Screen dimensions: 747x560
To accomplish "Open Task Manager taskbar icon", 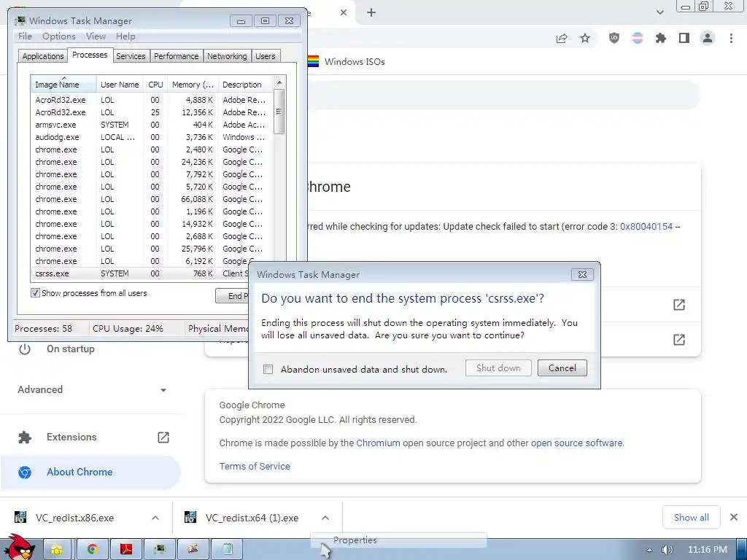I will pyautogui.click(x=160, y=550).
